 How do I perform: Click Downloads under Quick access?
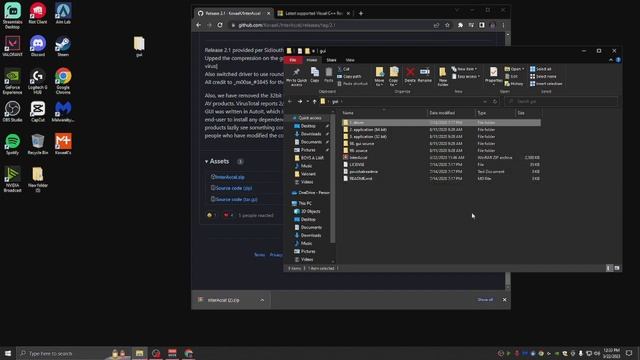point(311,134)
